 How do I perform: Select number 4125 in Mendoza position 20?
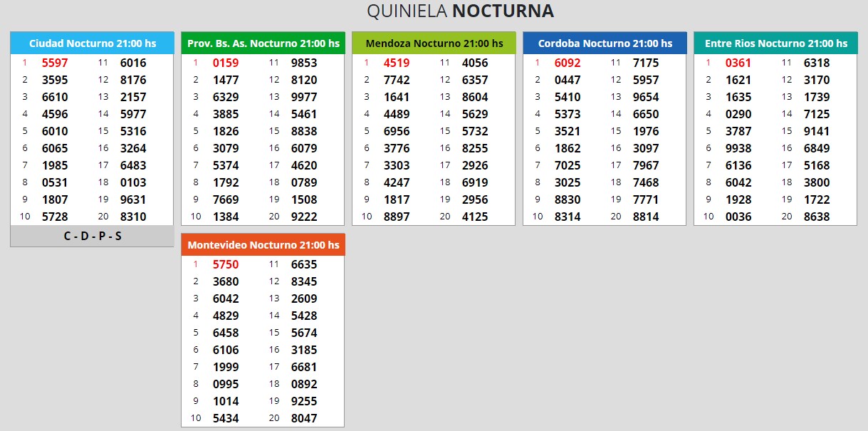click(x=475, y=217)
